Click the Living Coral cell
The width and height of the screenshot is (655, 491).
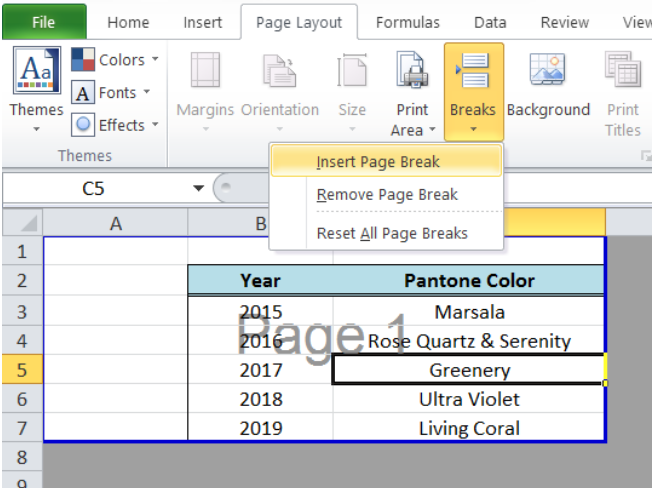tap(469, 427)
